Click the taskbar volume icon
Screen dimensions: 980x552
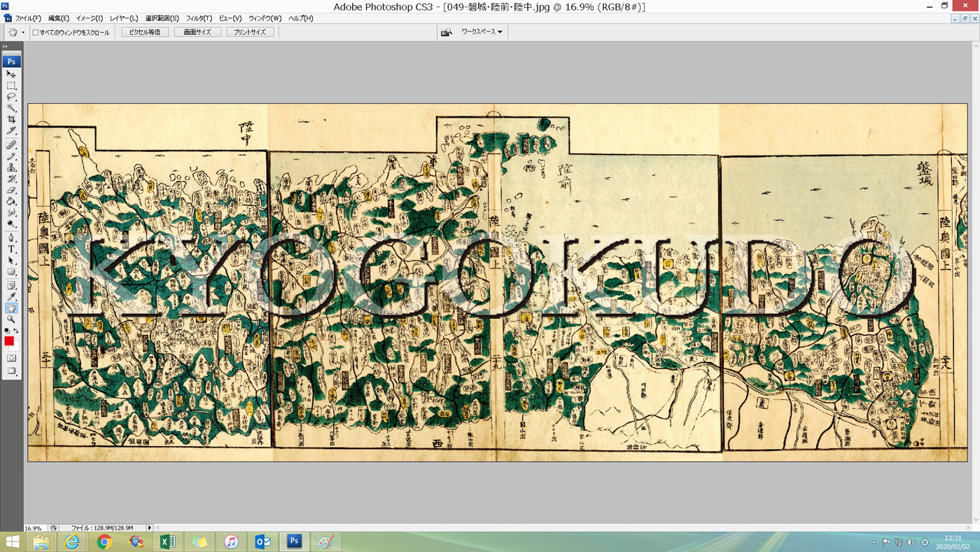tap(911, 542)
